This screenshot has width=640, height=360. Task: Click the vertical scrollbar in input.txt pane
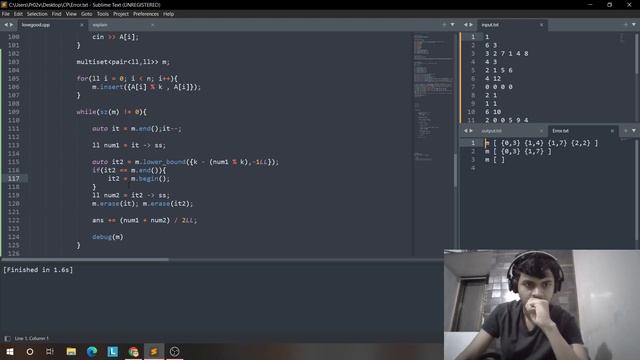coord(637,54)
